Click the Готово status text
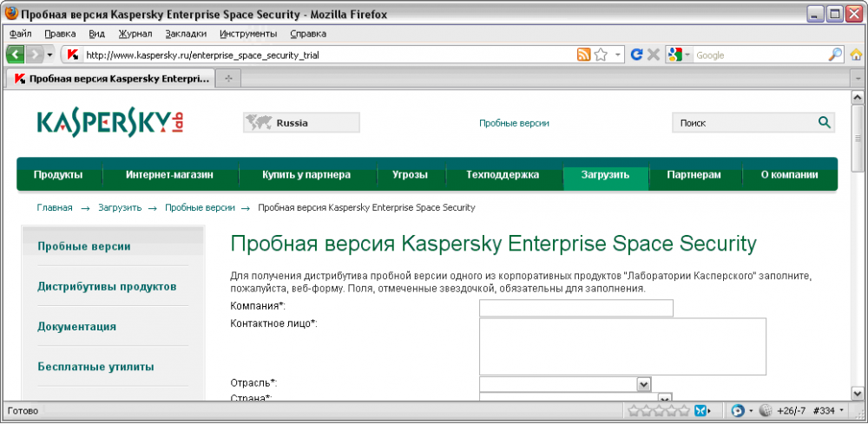Screen dimensions: 868x424 pos(23,411)
